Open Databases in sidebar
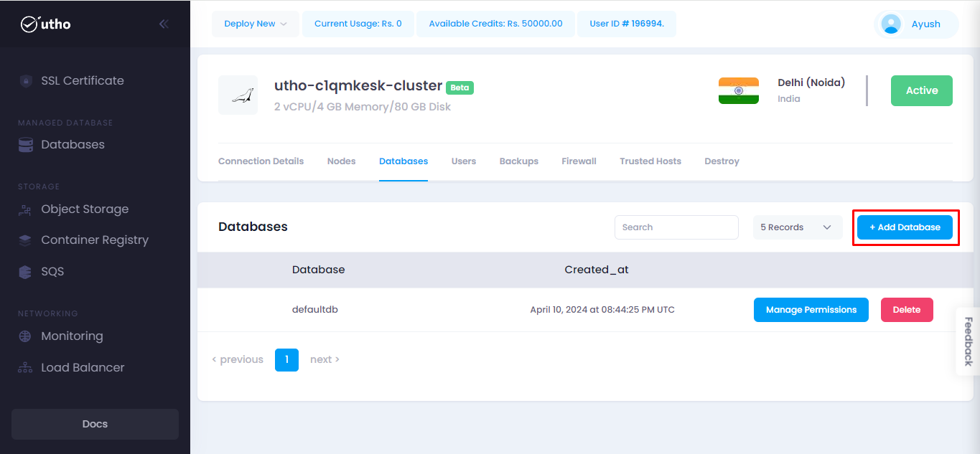The image size is (980, 454). [73, 144]
